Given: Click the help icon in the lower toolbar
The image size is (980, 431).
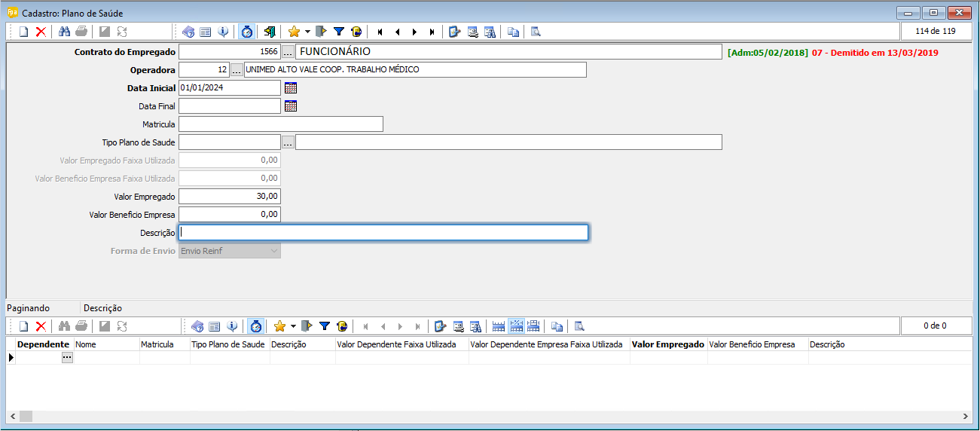Looking at the screenshot, I should (197, 326).
